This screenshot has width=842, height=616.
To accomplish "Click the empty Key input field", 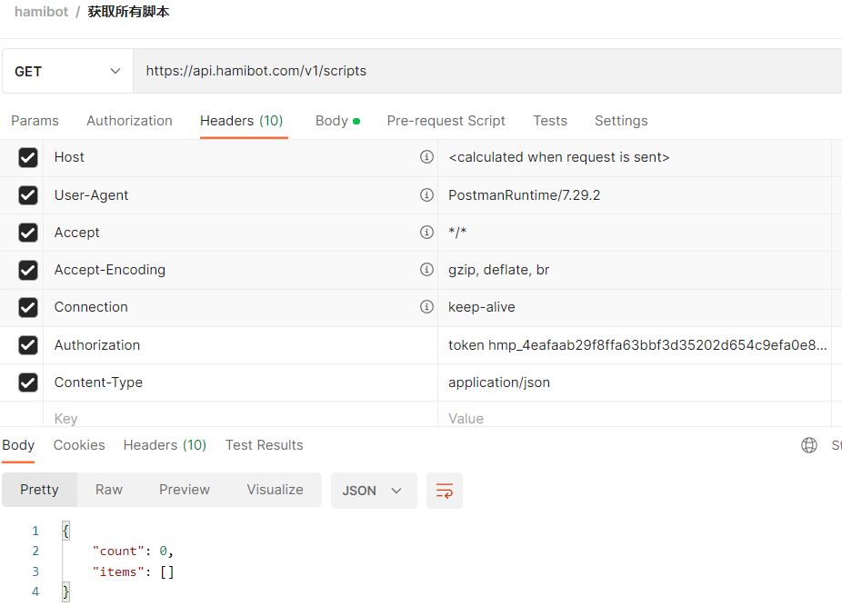I will pos(227,418).
